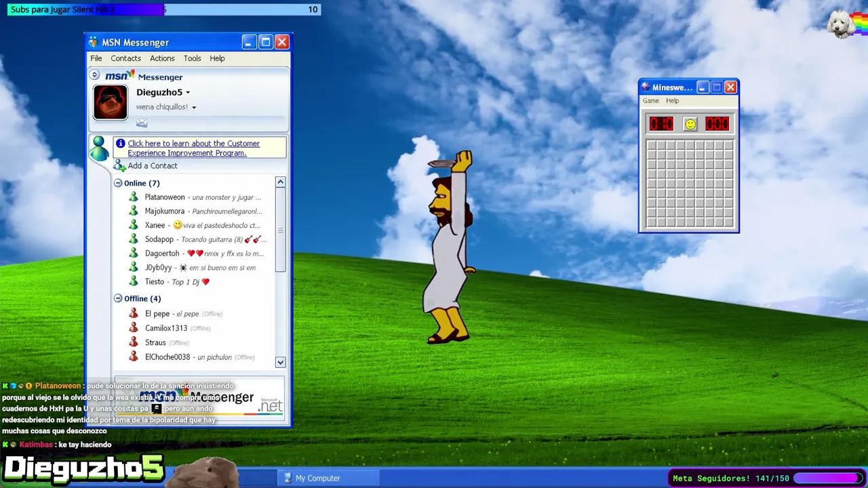
Task: Collapse the Online (7) group
Action: [118, 183]
